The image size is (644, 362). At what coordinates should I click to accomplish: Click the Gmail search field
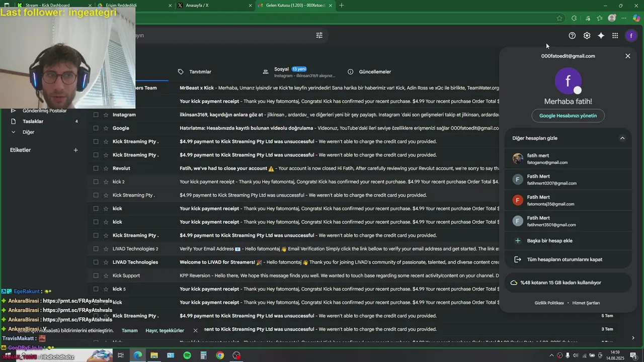point(221,35)
